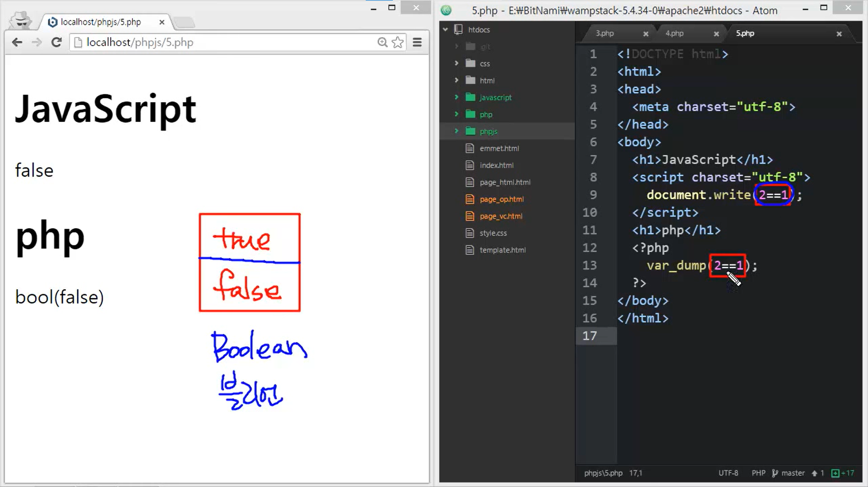Select the html folder icon
Image resolution: width=868 pixels, height=487 pixels.
(471, 80)
